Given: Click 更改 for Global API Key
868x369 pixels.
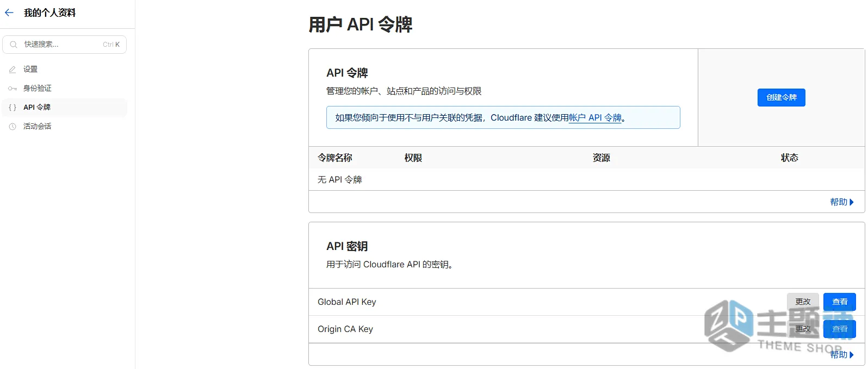Looking at the screenshot, I should [803, 302].
